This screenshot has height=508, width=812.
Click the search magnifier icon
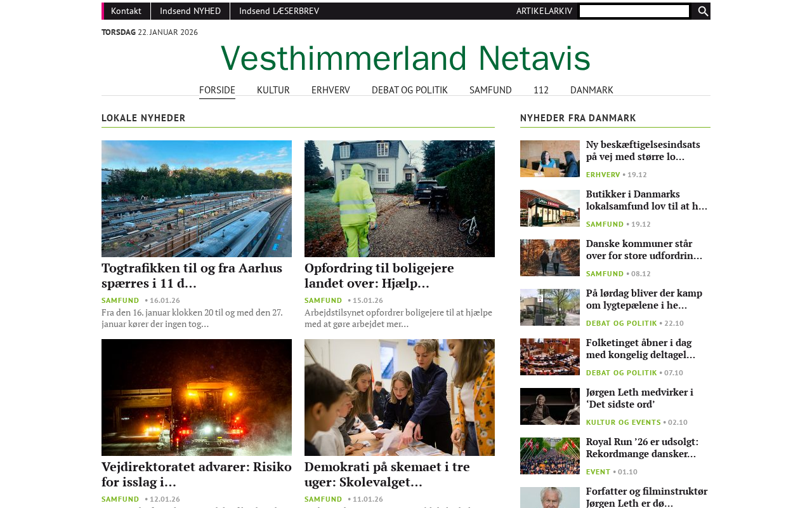point(703,11)
